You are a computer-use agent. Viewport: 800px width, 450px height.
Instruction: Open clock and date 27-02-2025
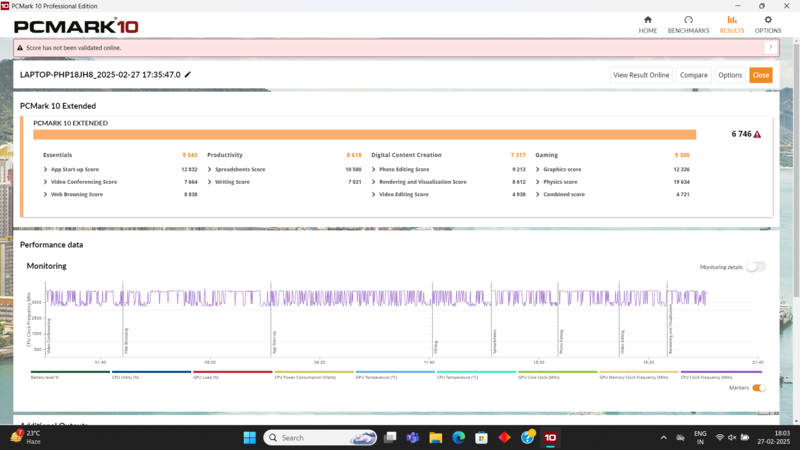pos(774,437)
